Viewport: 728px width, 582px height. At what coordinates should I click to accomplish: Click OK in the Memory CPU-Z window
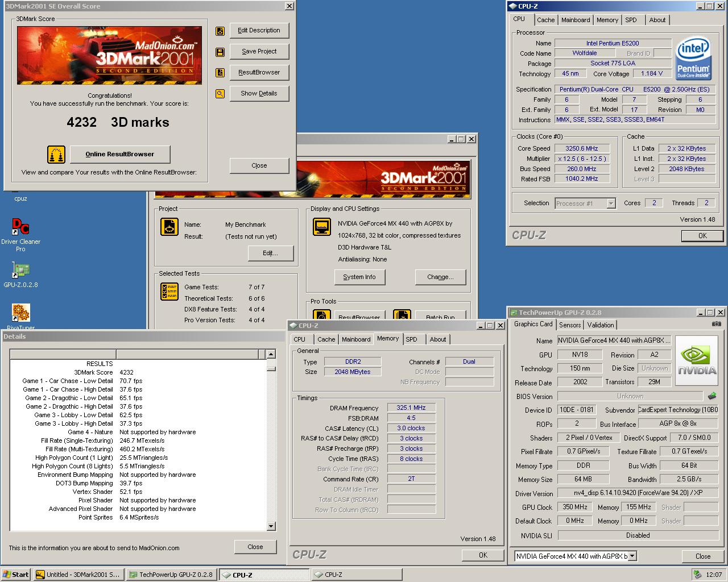[483, 555]
